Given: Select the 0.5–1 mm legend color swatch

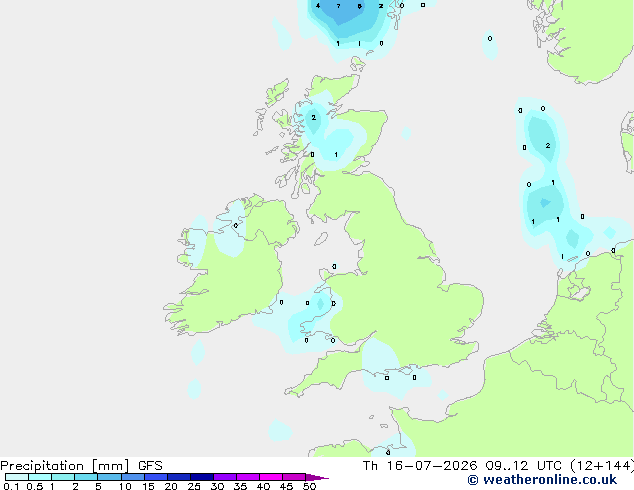Looking at the screenshot, I should pyautogui.click(x=40, y=477).
